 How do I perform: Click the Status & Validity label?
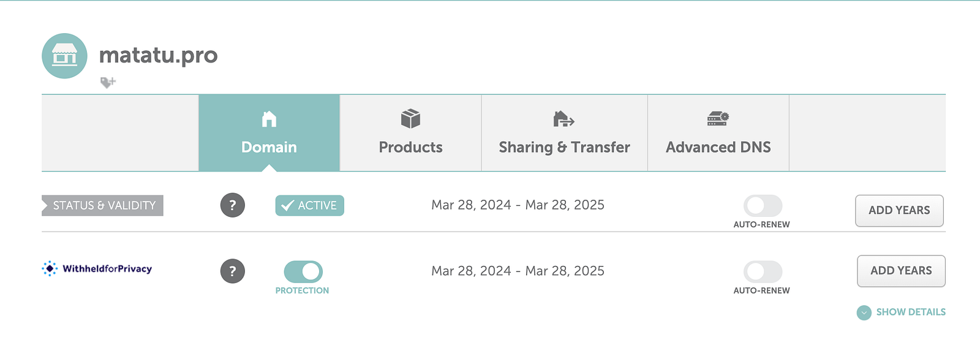[104, 205]
